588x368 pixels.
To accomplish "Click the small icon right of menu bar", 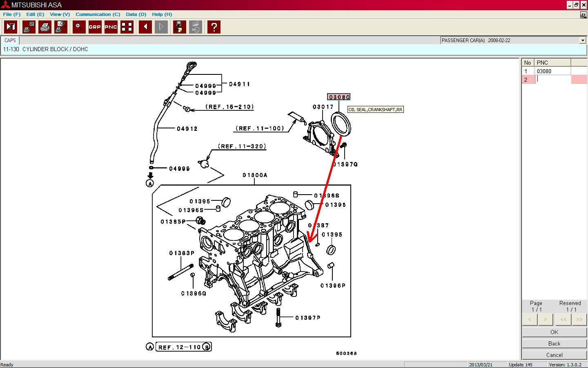I will click(x=583, y=15).
